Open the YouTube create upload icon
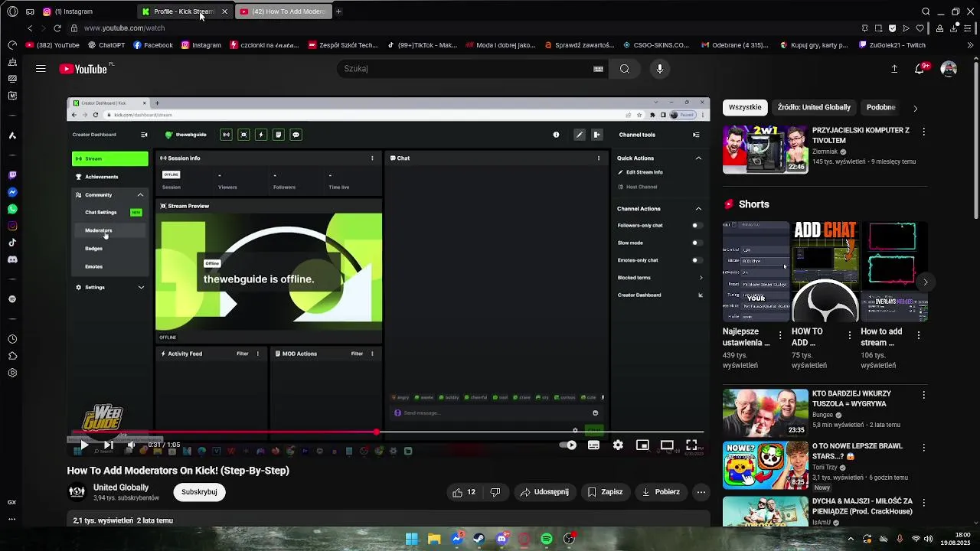 [x=894, y=69]
